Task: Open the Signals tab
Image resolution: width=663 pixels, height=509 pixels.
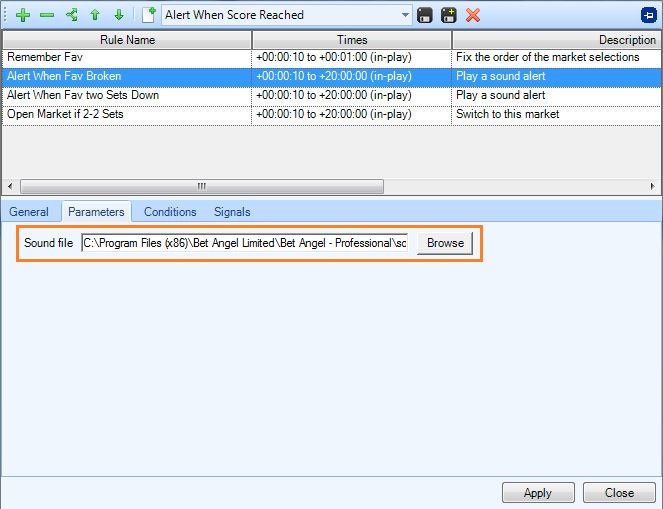Action: (x=232, y=212)
